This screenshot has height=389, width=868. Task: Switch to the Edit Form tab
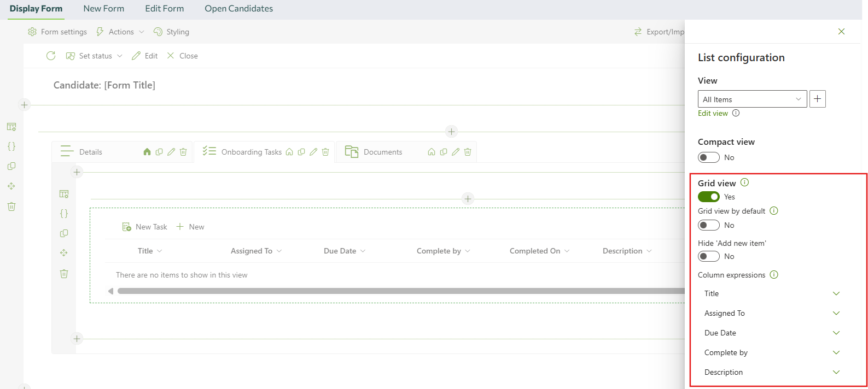point(165,9)
